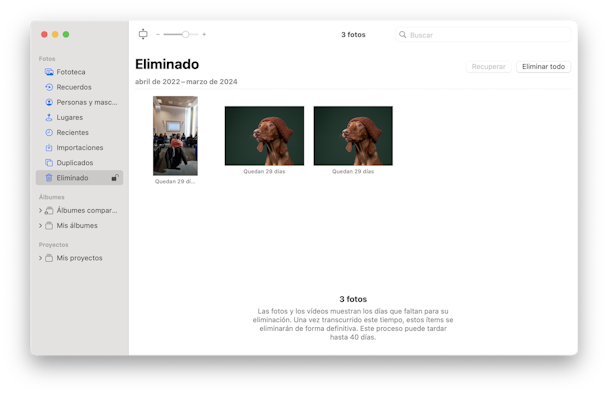Open the Recuerdos section

pyautogui.click(x=79, y=87)
